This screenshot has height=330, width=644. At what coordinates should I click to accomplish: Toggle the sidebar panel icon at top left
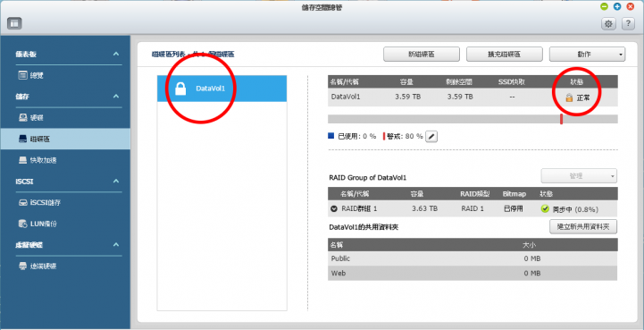[x=14, y=24]
